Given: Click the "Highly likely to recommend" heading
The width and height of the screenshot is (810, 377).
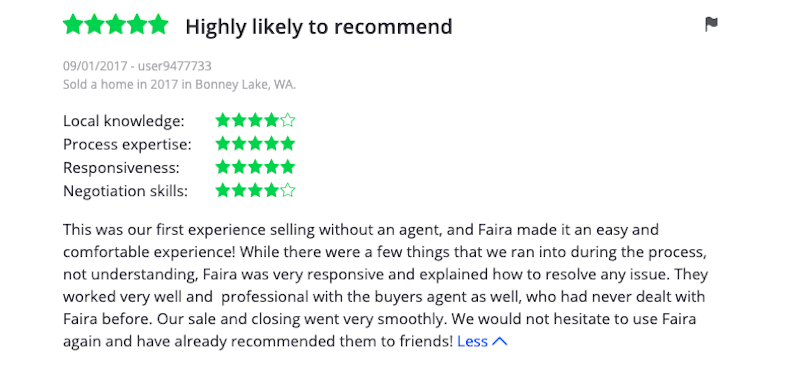Looking at the screenshot, I should pos(319,26).
